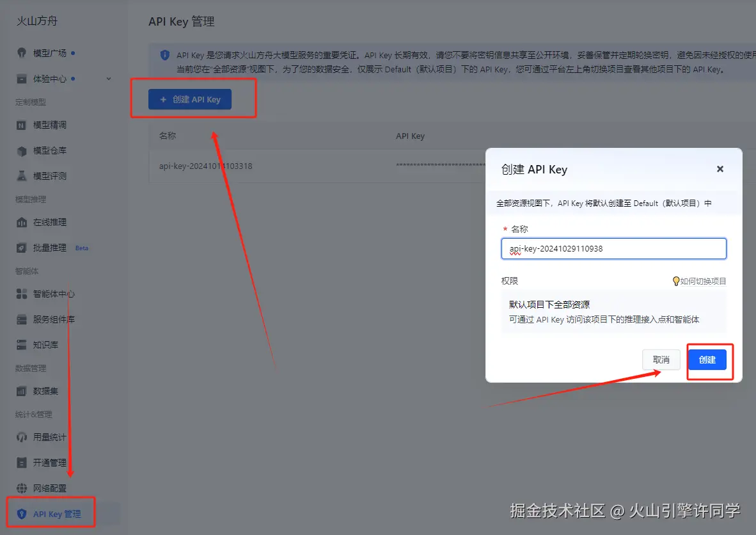Select 批量推理 in sidebar
This screenshot has height=535, width=756.
point(50,248)
